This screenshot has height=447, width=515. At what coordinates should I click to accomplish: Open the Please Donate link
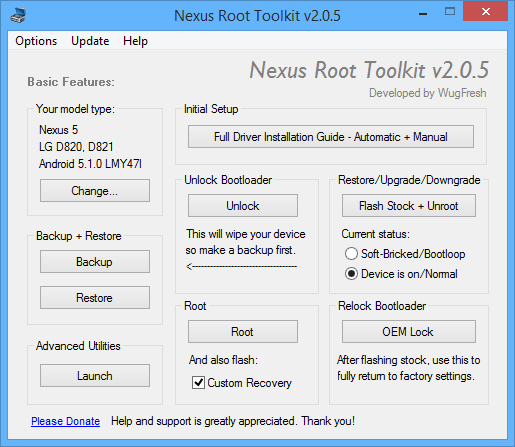[65, 421]
